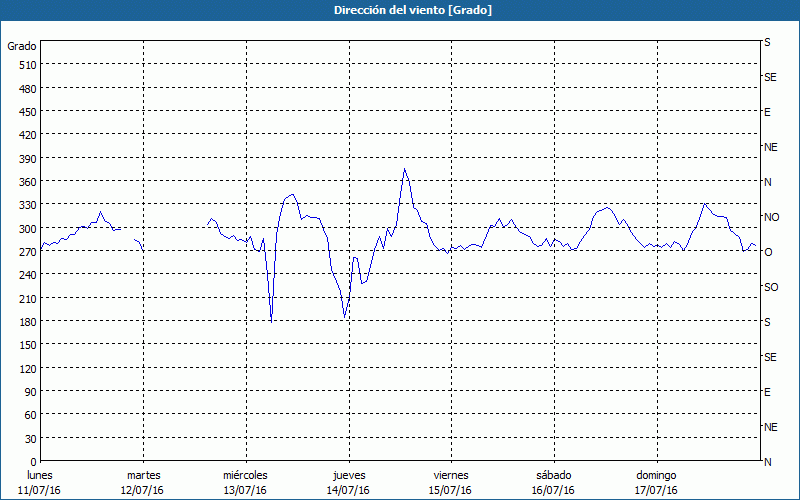Viewport: 800px width, 500px height.
Task: Select the 'viernes 15/07/16' date label
Action: coord(450,482)
